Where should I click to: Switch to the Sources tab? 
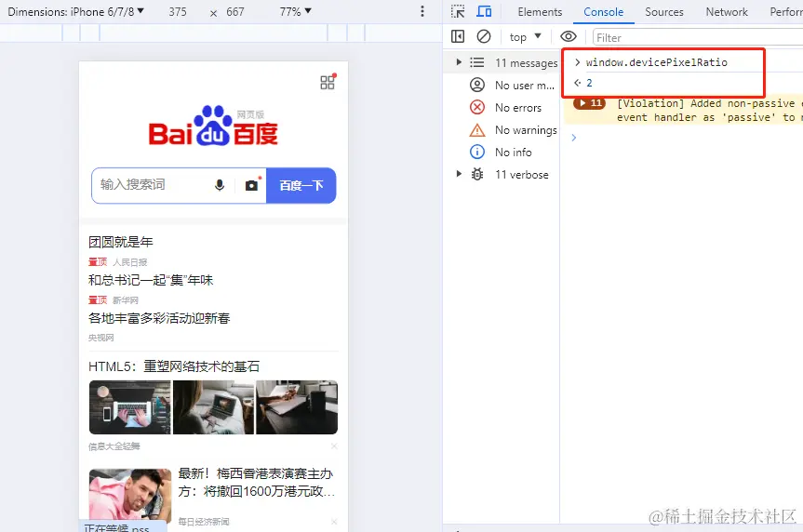(x=664, y=12)
